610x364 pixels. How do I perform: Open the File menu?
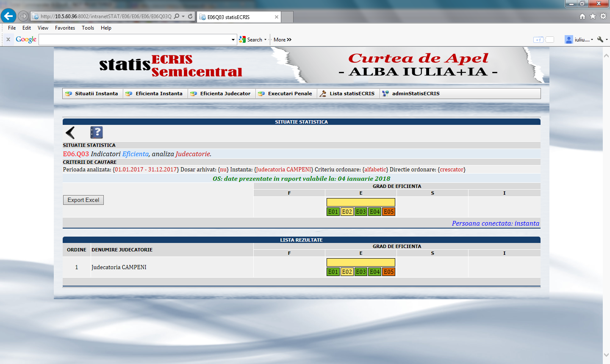click(12, 28)
